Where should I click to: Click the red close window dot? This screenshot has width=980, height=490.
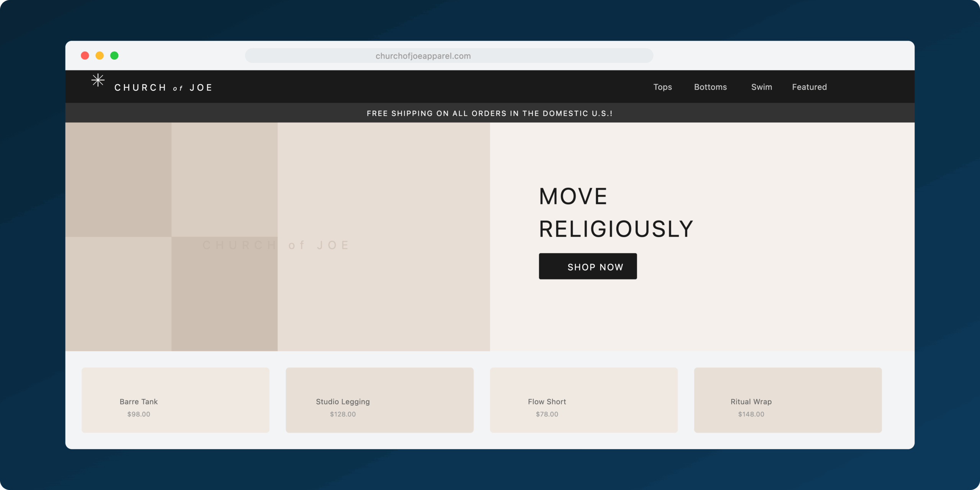pyautogui.click(x=85, y=56)
